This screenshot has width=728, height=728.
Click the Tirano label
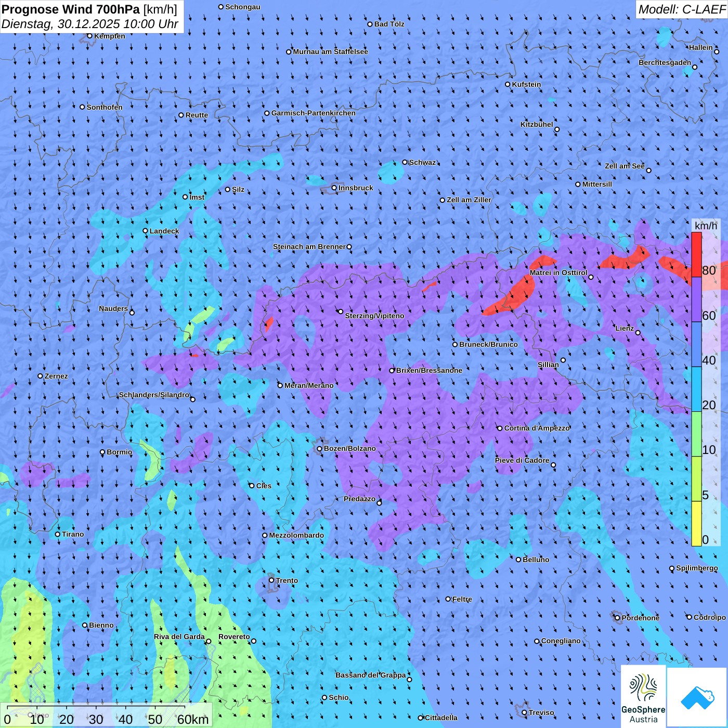[73, 534]
